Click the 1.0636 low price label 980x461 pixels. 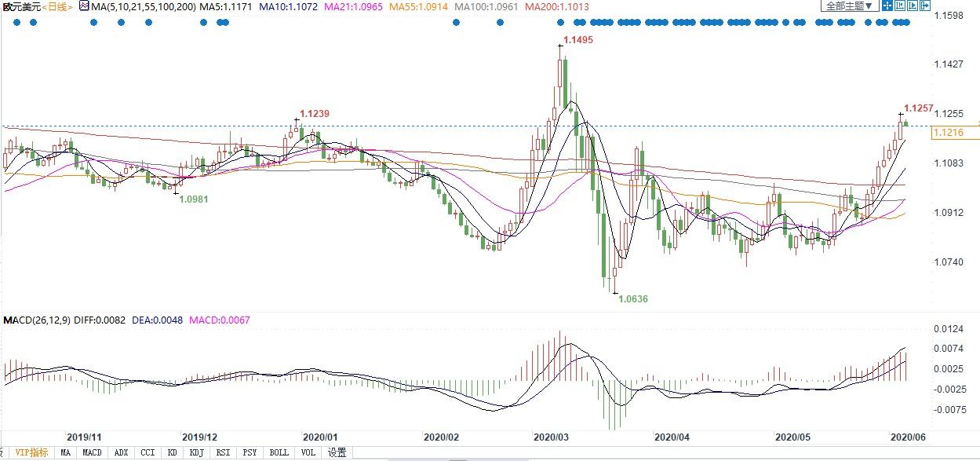[x=633, y=298]
